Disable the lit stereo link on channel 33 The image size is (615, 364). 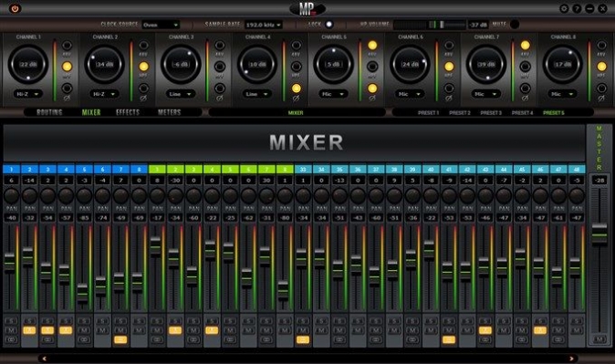[x=303, y=339]
